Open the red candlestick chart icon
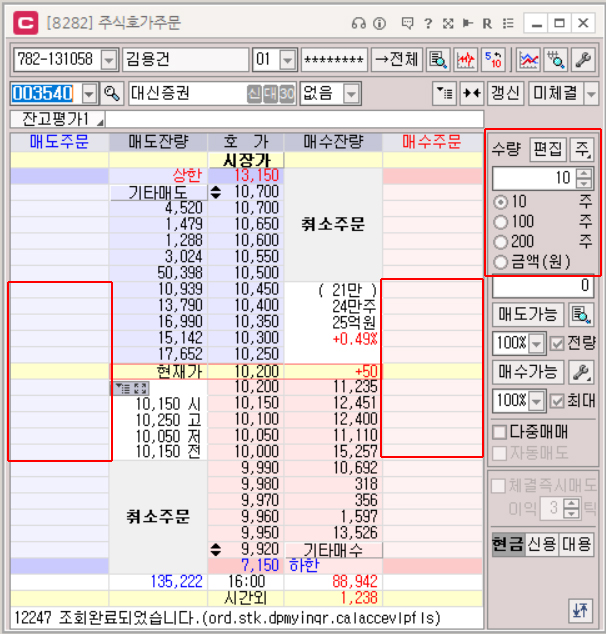 (465, 60)
